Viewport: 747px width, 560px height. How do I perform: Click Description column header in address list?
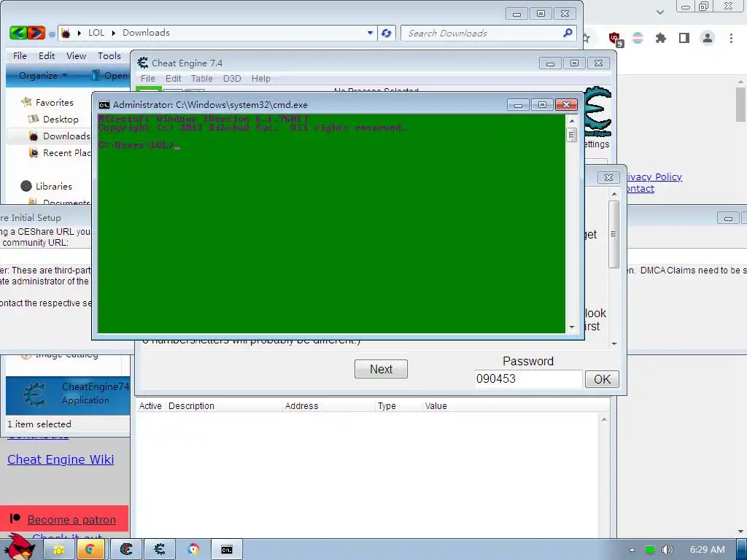191,406
